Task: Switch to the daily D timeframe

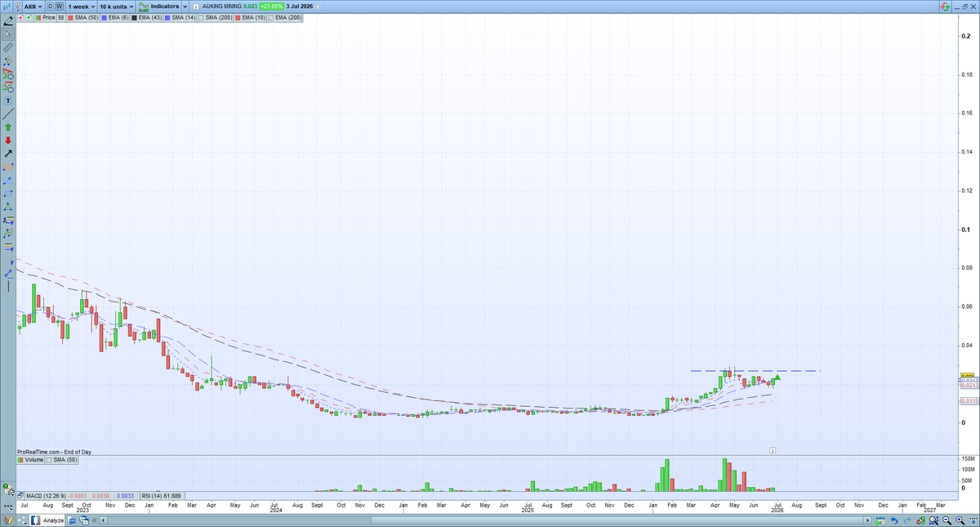Action: [50, 7]
